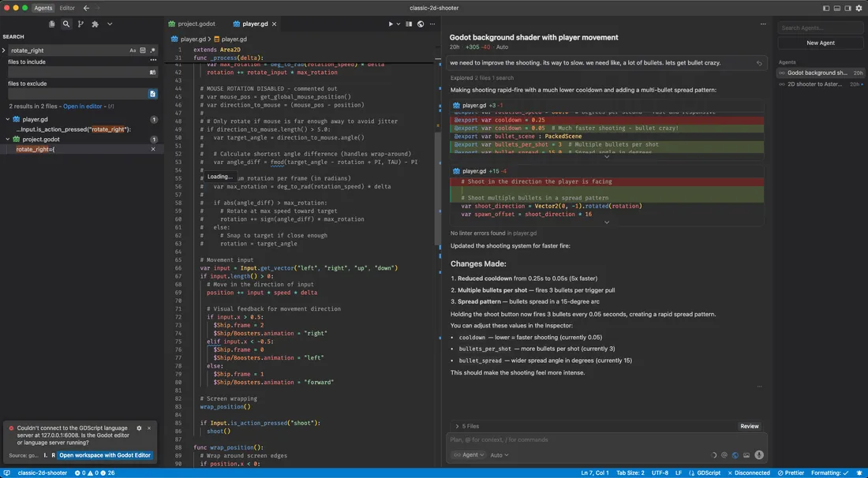Click the attach image icon in chat
This screenshot has height=478, width=868.
click(747, 455)
